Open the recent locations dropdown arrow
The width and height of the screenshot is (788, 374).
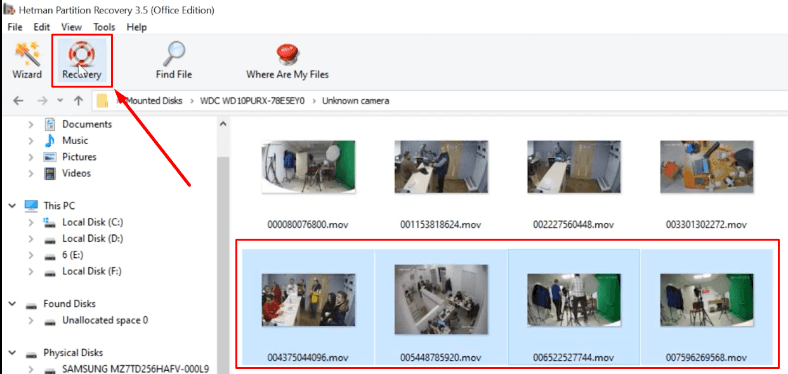61,101
